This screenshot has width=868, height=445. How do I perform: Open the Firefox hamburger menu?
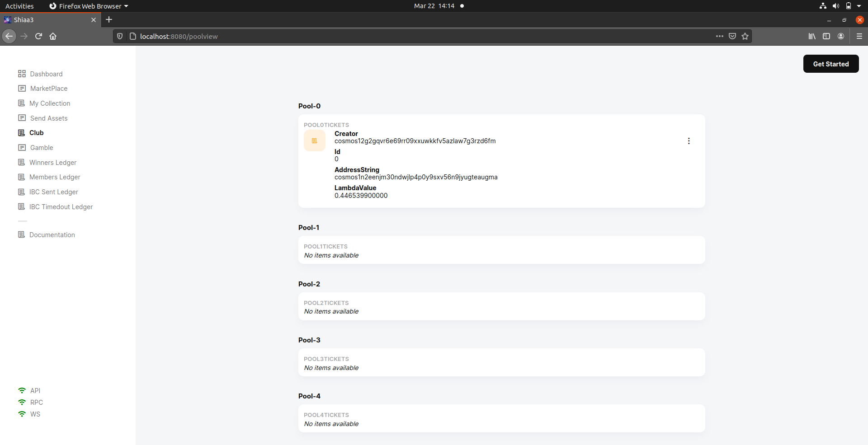tap(859, 36)
